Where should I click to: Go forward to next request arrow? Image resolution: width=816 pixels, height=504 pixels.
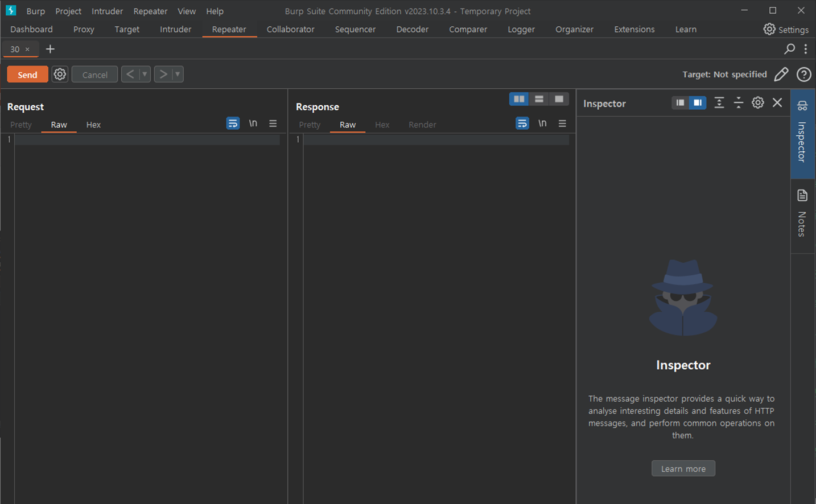[163, 74]
